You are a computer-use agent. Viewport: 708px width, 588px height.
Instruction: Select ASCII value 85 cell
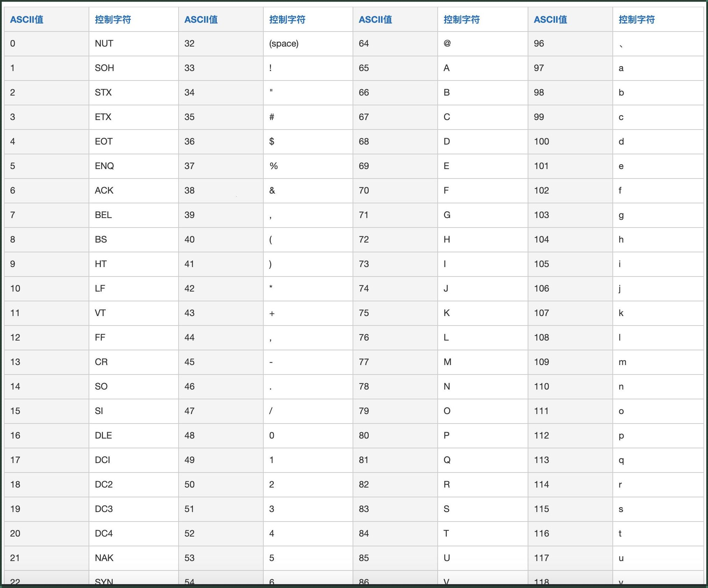point(395,558)
